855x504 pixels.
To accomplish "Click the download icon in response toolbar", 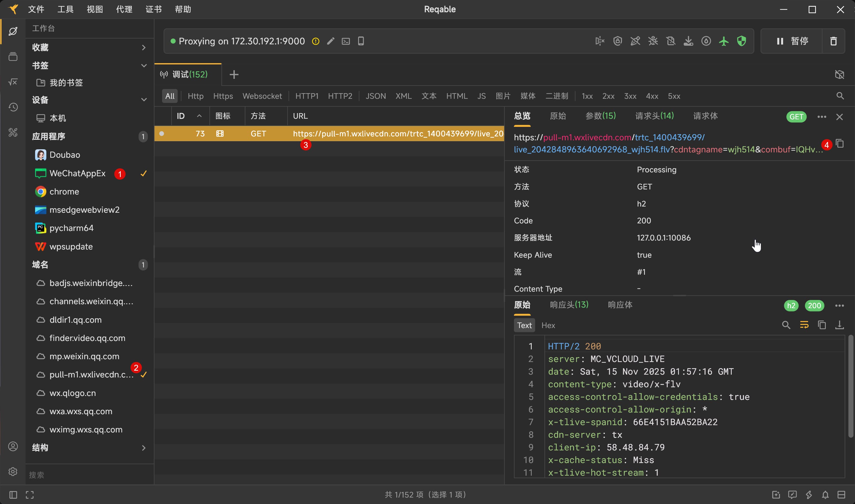I will pos(839,325).
